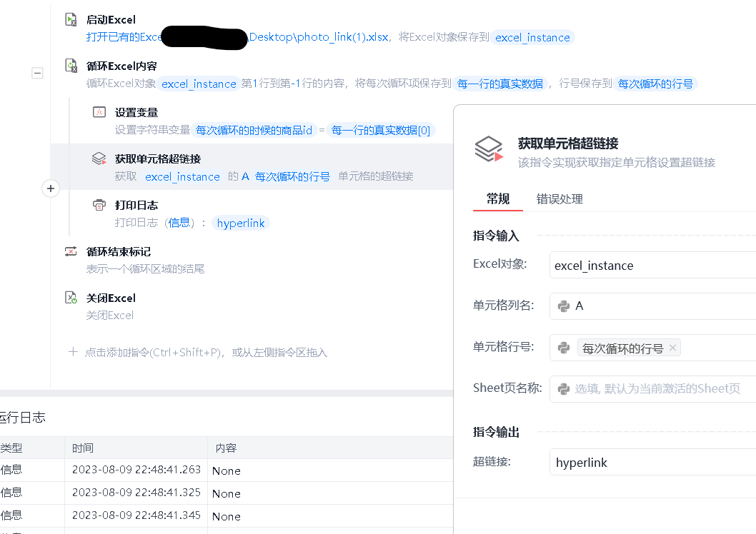756x534 pixels.
Task: Remove the 每次循环的行号 tag from row field
Action: point(672,348)
